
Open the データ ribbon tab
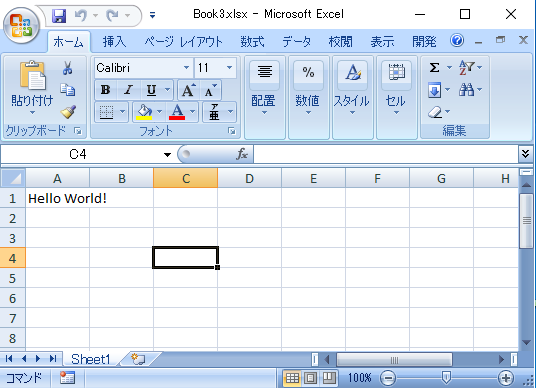tap(296, 42)
